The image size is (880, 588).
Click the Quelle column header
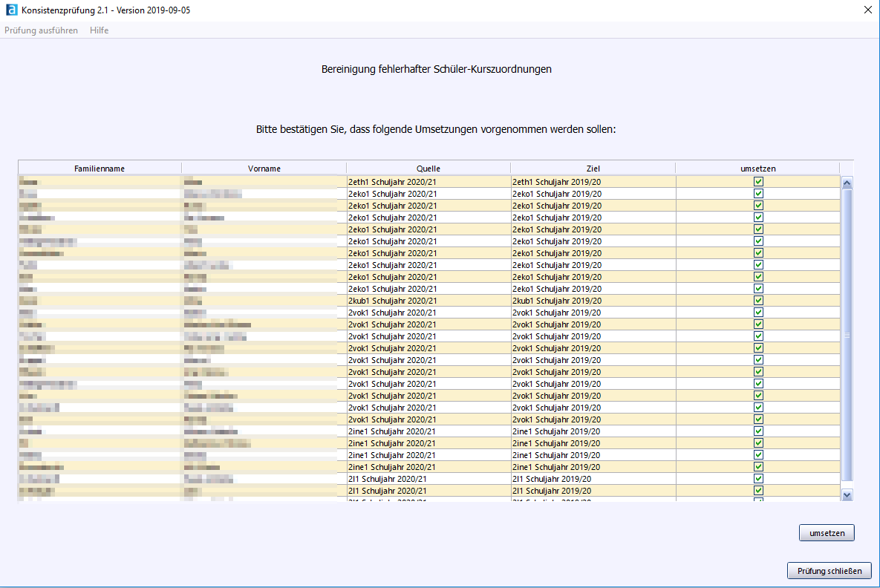point(428,169)
